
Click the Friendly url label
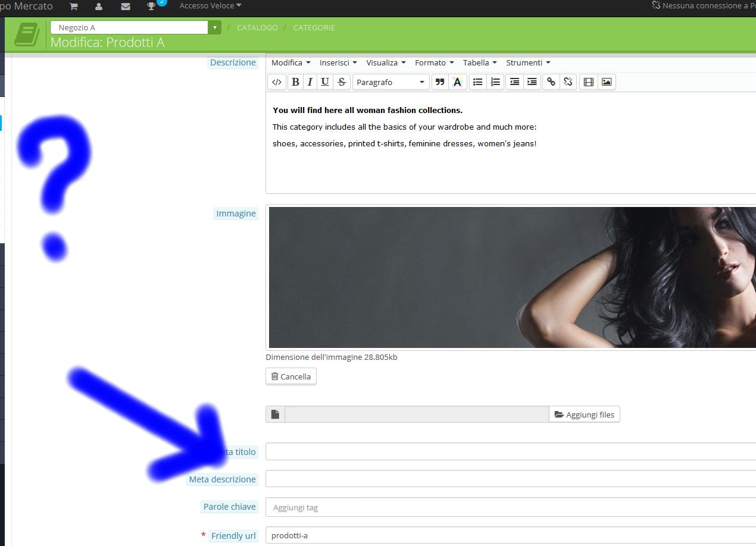(x=233, y=536)
